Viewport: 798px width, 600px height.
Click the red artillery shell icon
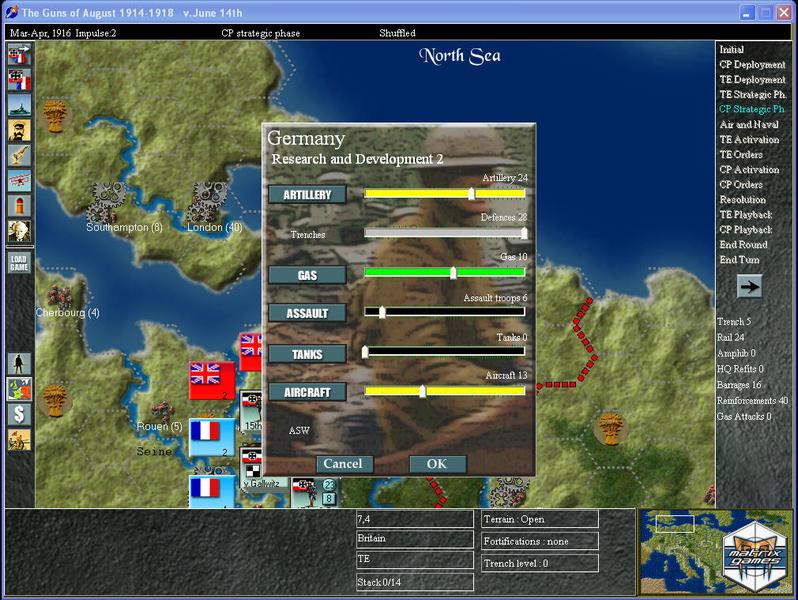19,205
